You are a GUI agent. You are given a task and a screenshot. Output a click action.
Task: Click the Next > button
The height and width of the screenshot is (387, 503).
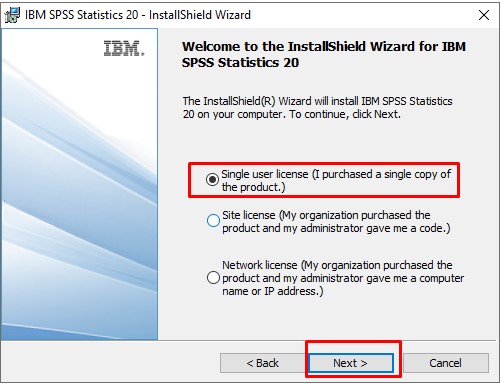351,363
